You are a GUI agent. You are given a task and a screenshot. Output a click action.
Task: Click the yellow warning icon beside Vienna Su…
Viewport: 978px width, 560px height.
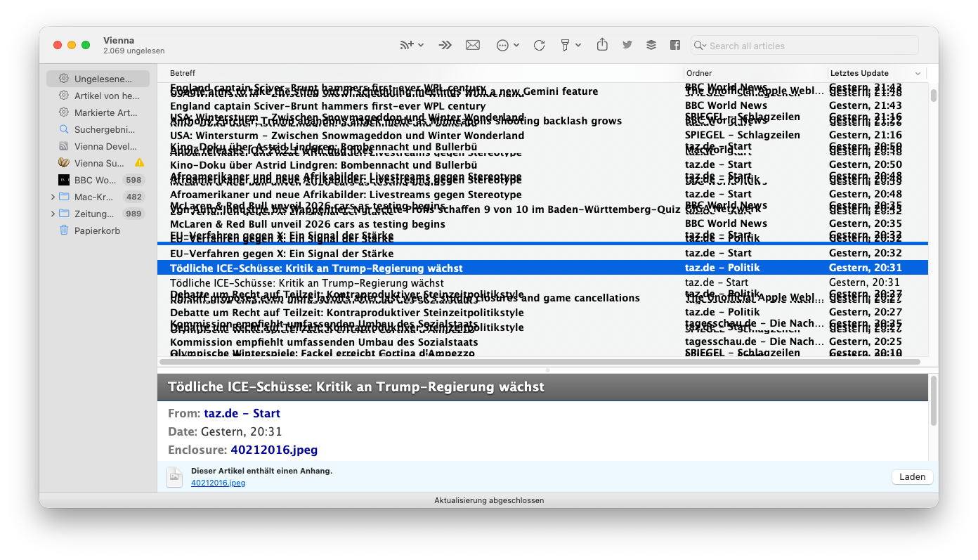[x=139, y=163]
